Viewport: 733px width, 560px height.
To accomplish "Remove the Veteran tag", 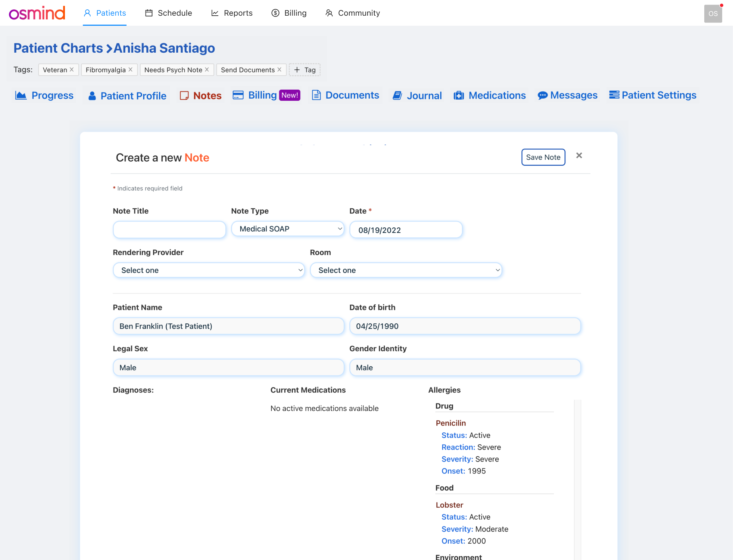I will click(72, 70).
